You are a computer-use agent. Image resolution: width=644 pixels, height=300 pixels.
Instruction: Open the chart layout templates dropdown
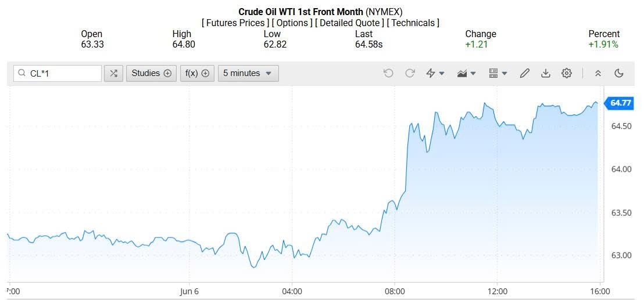[x=498, y=73]
